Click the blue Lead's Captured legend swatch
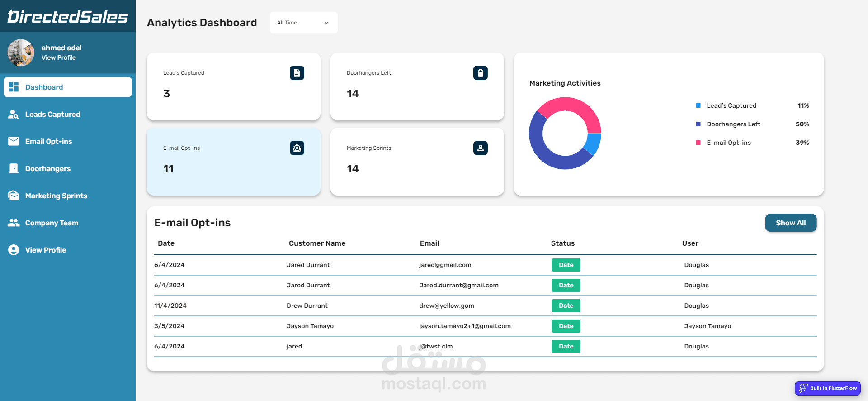The width and height of the screenshot is (868, 401). pyautogui.click(x=698, y=105)
